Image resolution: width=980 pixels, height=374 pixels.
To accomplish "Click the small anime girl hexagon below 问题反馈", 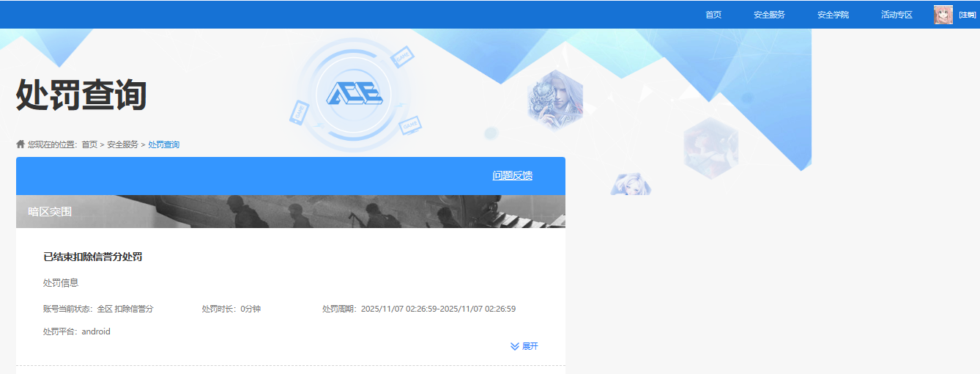I will pyautogui.click(x=631, y=185).
